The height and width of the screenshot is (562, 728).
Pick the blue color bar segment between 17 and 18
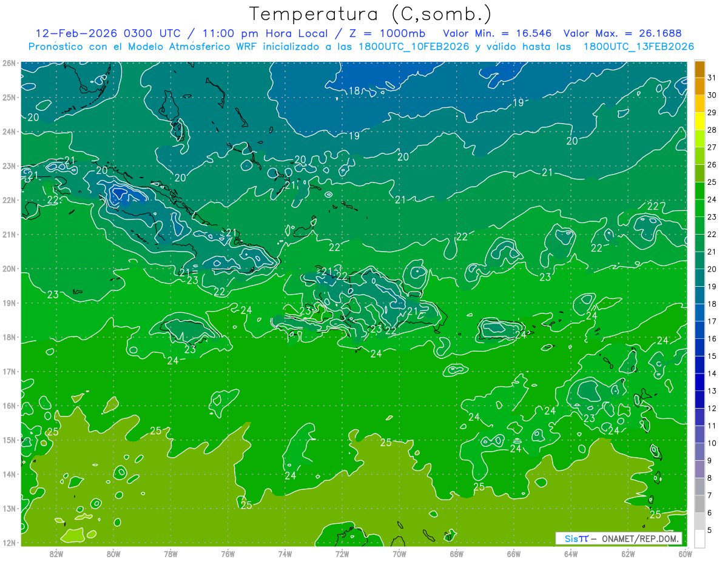[x=699, y=313]
